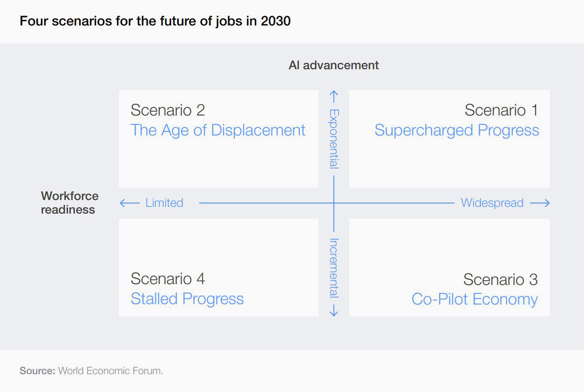Click the Scenario 3 heading
Viewport: 584px width, 392px height.
pos(500,279)
